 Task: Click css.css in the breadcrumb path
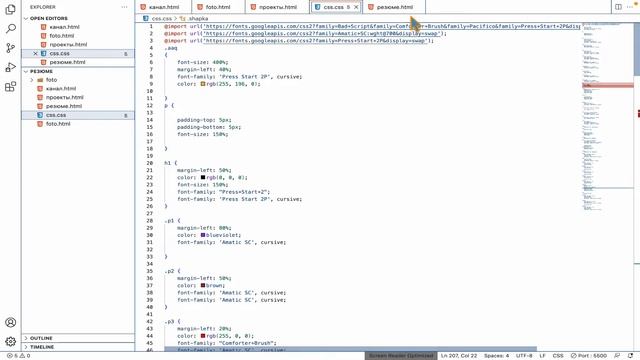click(162, 19)
